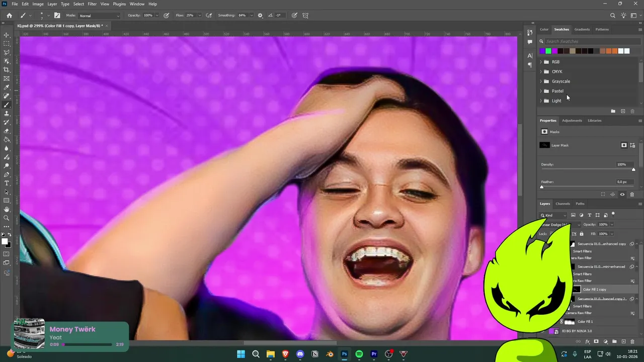Open the File menu
The height and width of the screenshot is (362, 644).
15,4
